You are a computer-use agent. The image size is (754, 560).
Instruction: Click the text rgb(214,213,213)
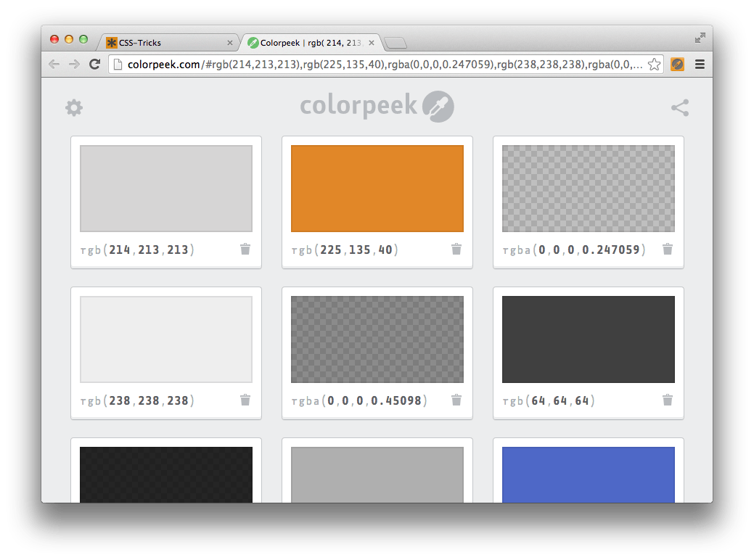tap(137, 250)
